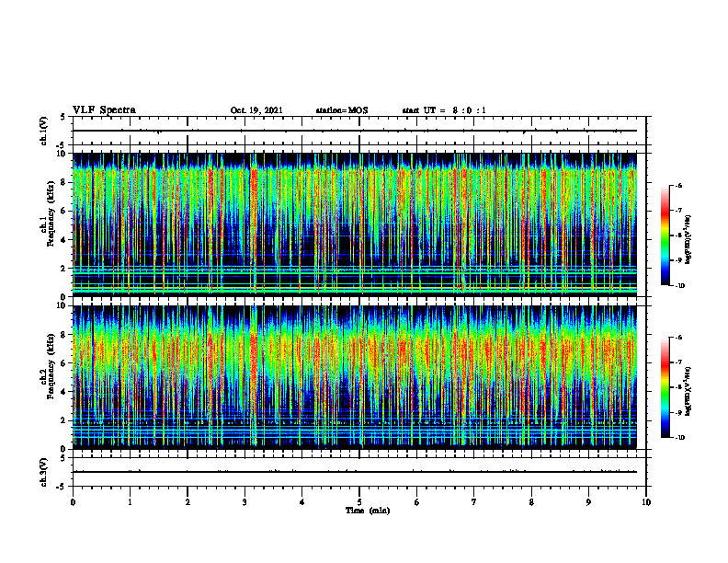728x563 pixels.
Task: Click the "station=MOS" header label
Action: pos(342,110)
